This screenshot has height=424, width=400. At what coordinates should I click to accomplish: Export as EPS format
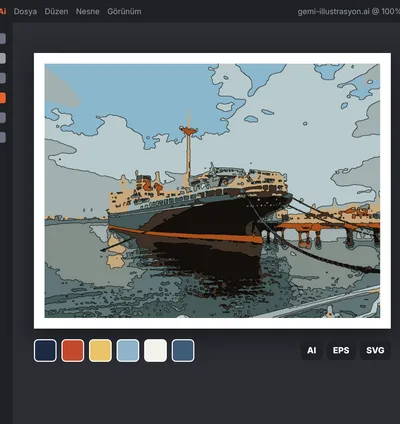coord(341,350)
